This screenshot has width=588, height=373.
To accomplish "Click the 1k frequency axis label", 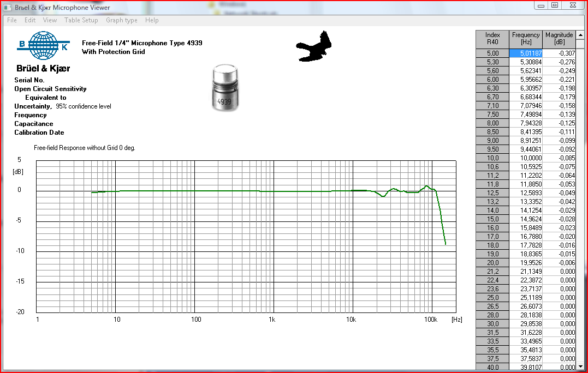I will click(272, 320).
